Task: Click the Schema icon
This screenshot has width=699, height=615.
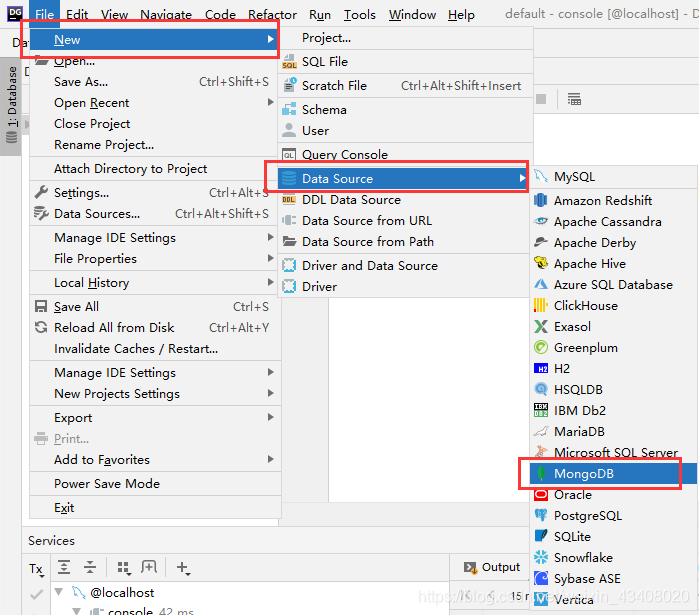Action: coord(289,109)
